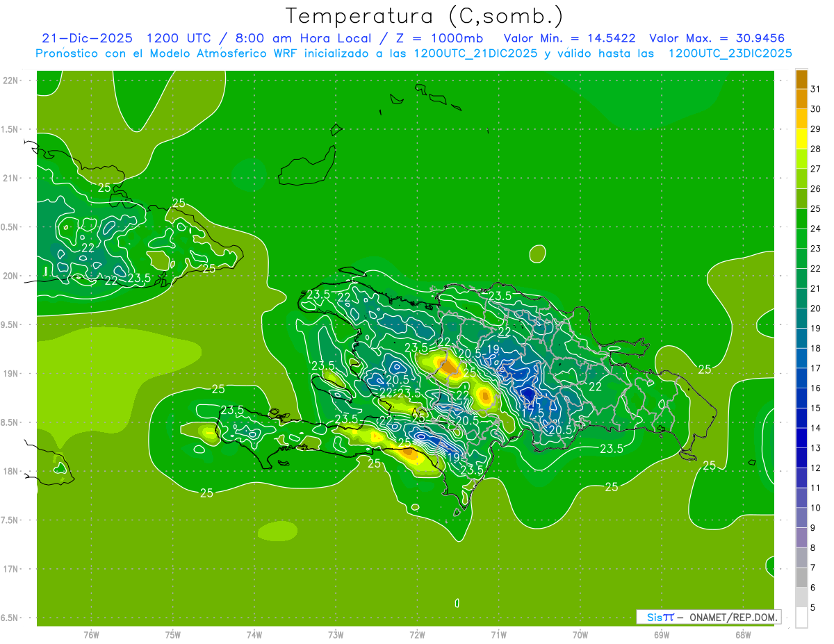Click the gray swatch between 6 and 7

point(801,578)
